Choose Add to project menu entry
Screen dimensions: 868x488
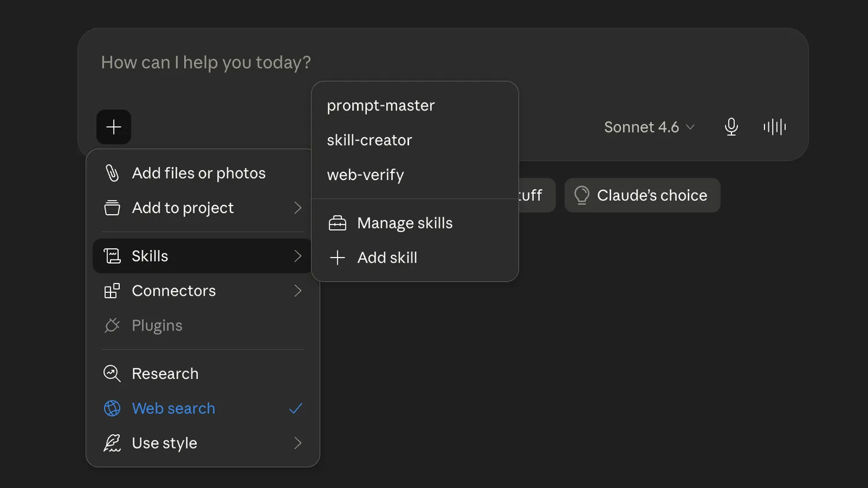[x=203, y=208]
